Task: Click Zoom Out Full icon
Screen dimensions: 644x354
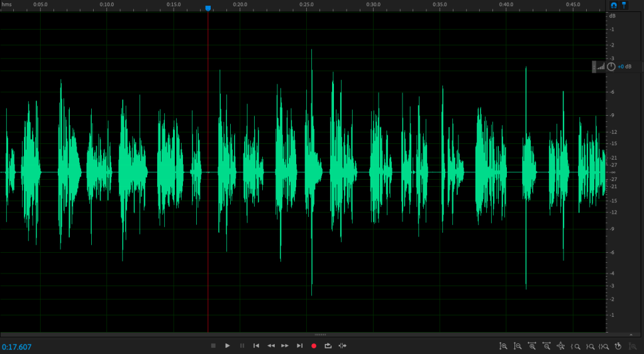Action: click(560, 346)
